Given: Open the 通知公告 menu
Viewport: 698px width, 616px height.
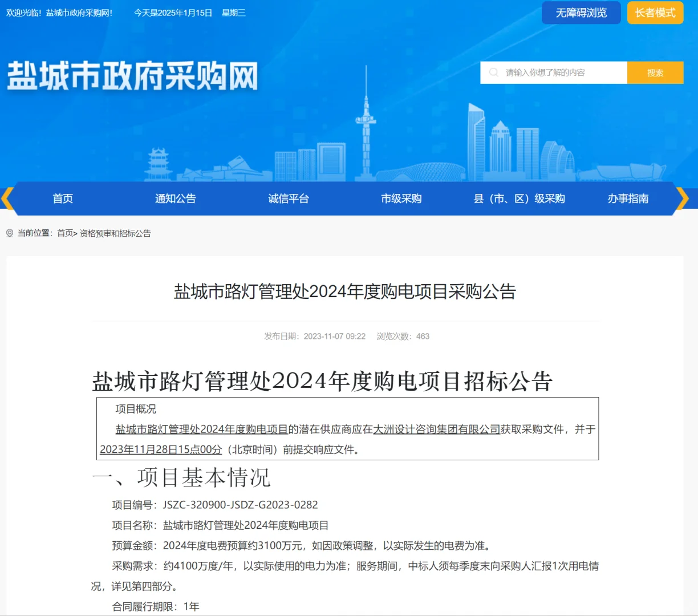Looking at the screenshot, I should pos(175,198).
